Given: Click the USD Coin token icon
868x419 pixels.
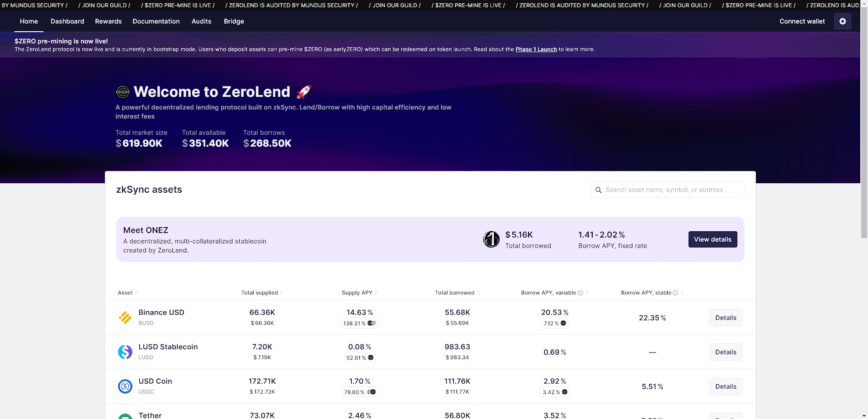Looking at the screenshot, I should (x=125, y=386).
